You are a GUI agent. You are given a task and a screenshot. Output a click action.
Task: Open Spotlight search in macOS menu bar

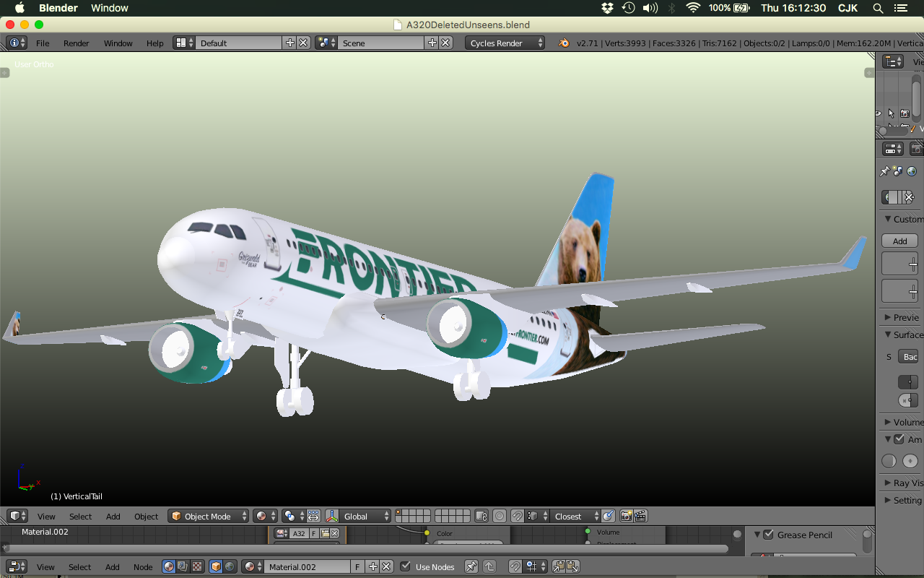pyautogui.click(x=878, y=8)
